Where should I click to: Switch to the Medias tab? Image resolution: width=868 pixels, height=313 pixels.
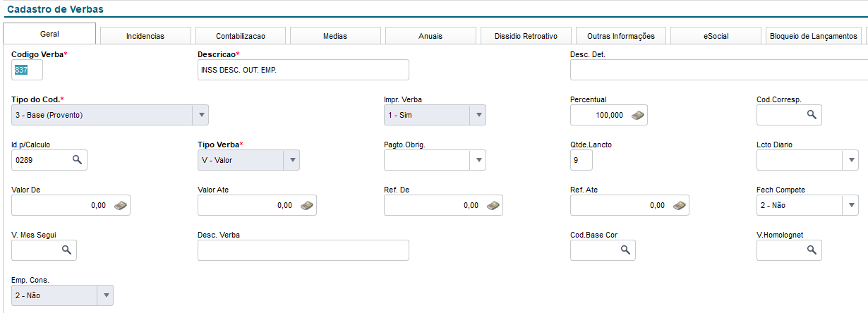click(x=335, y=36)
